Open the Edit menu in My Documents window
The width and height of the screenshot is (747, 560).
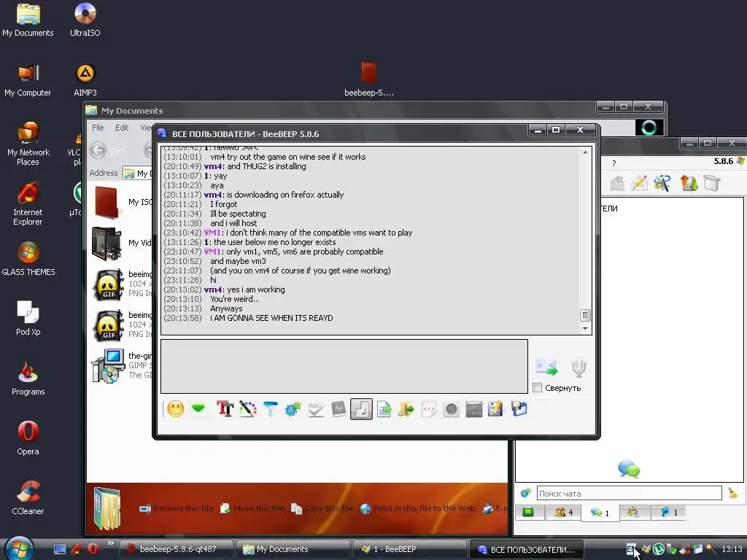coord(122,128)
